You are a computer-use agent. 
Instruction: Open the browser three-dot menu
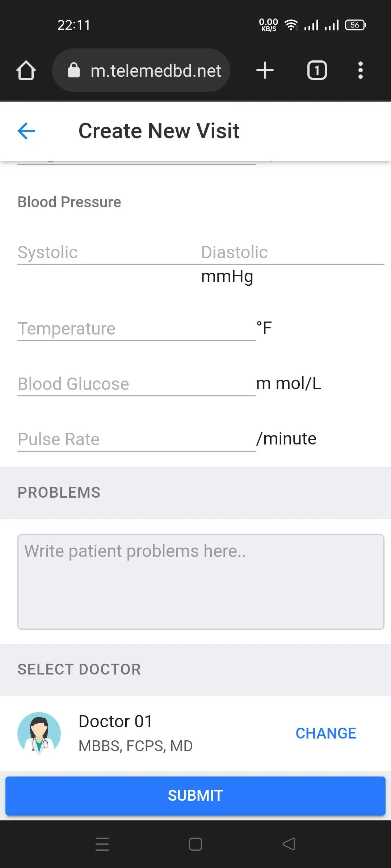click(360, 70)
